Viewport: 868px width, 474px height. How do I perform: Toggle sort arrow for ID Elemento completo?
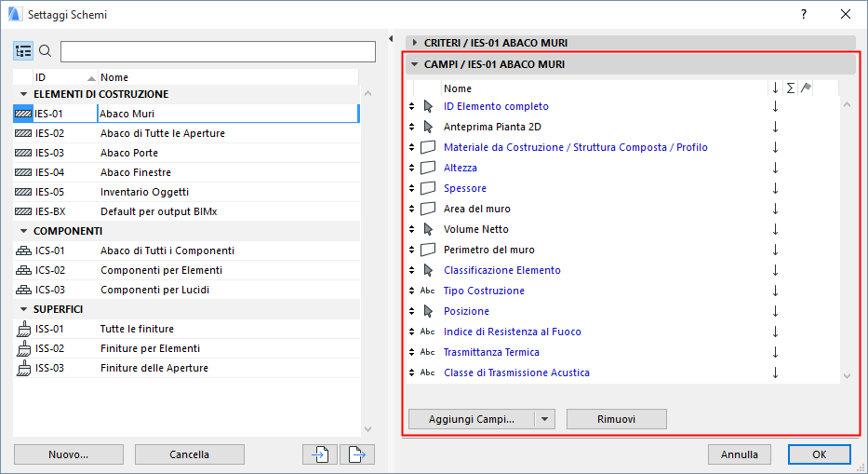(775, 106)
